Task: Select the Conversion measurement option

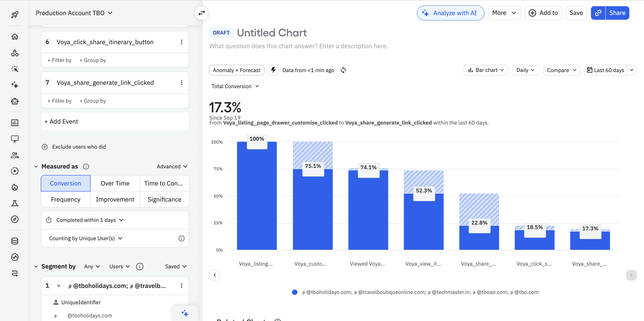Action: tap(66, 183)
